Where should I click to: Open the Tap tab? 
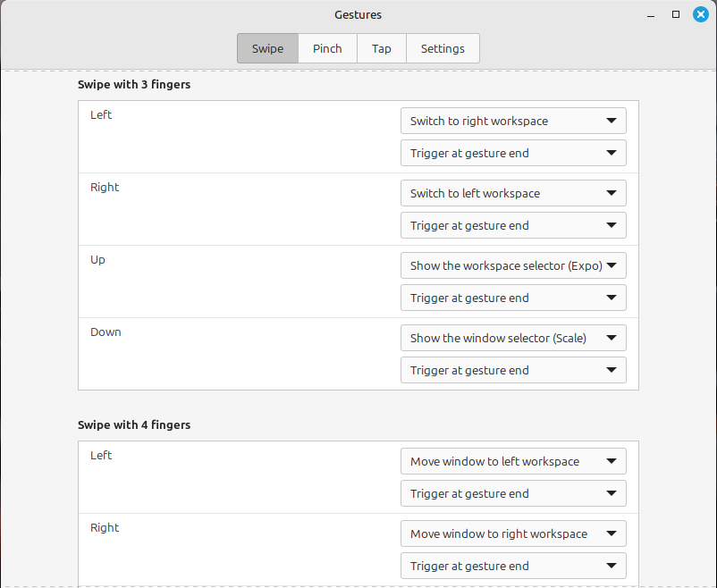click(382, 48)
